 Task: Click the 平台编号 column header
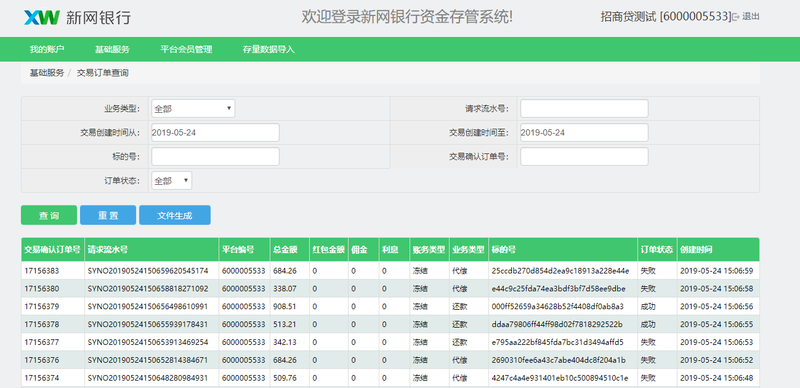[x=244, y=250]
